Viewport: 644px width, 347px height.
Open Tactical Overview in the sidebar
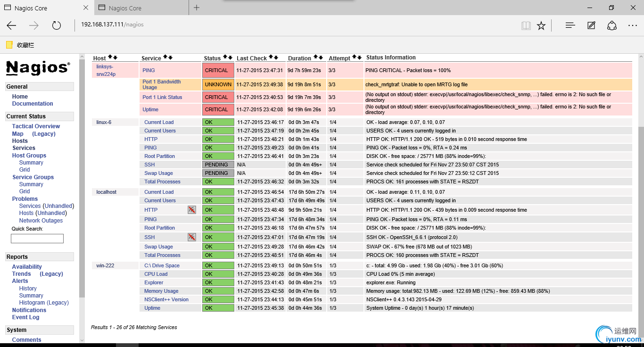click(36, 126)
